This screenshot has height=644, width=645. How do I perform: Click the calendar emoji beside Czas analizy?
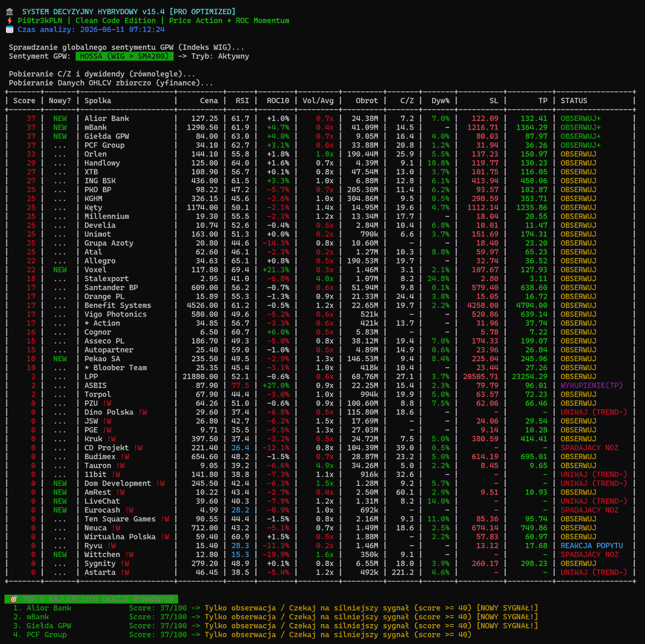(x=9, y=30)
